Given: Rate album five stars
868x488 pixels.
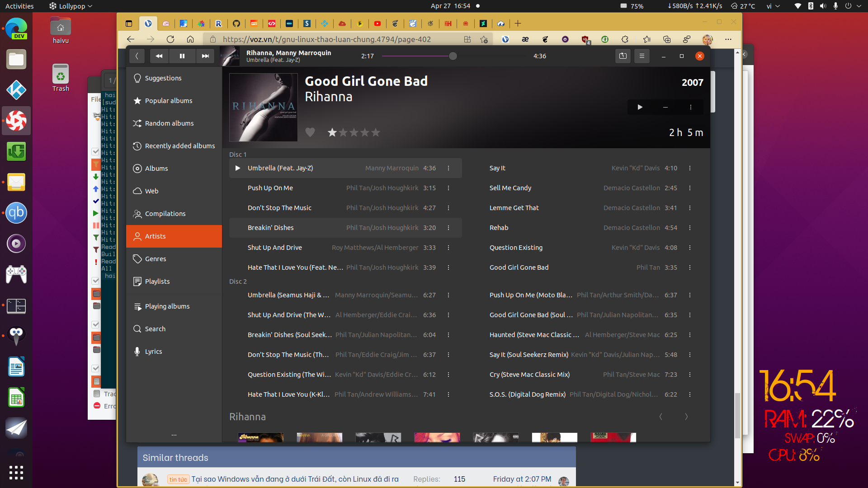Looking at the screenshot, I should 376,132.
